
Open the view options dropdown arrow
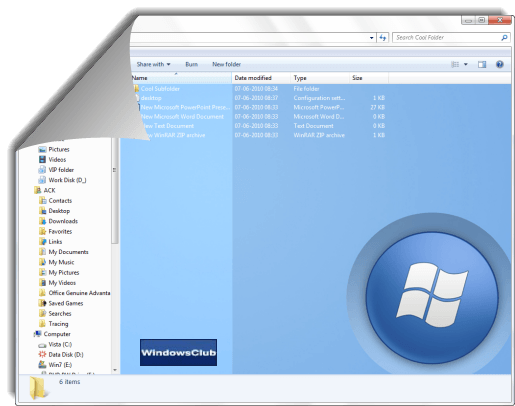(x=466, y=64)
